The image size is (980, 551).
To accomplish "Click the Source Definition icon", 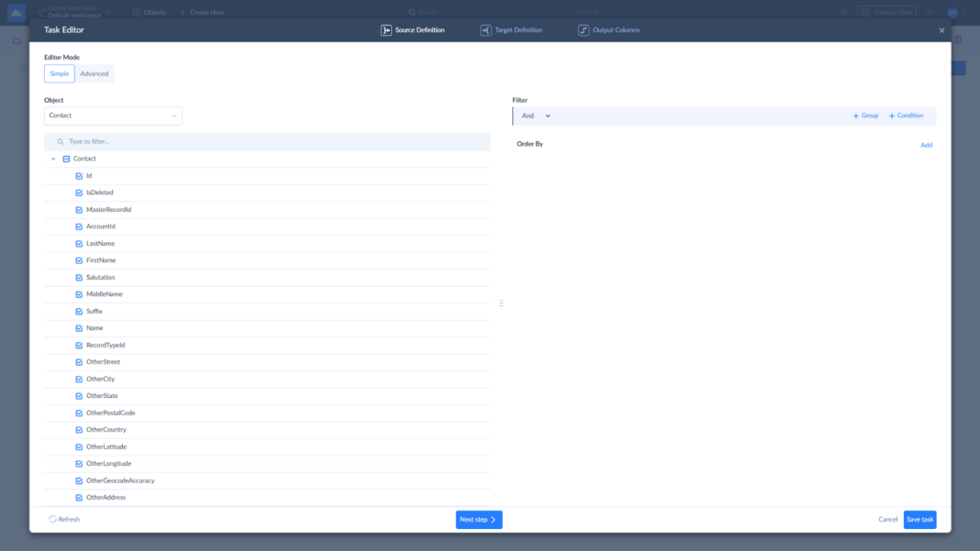I will pos(386,30).
